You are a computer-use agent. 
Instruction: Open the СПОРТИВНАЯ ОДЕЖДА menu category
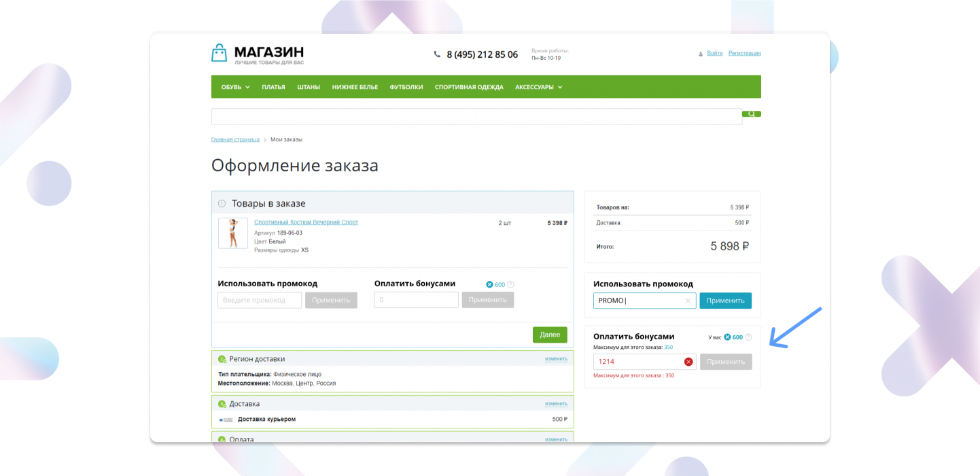469,87
